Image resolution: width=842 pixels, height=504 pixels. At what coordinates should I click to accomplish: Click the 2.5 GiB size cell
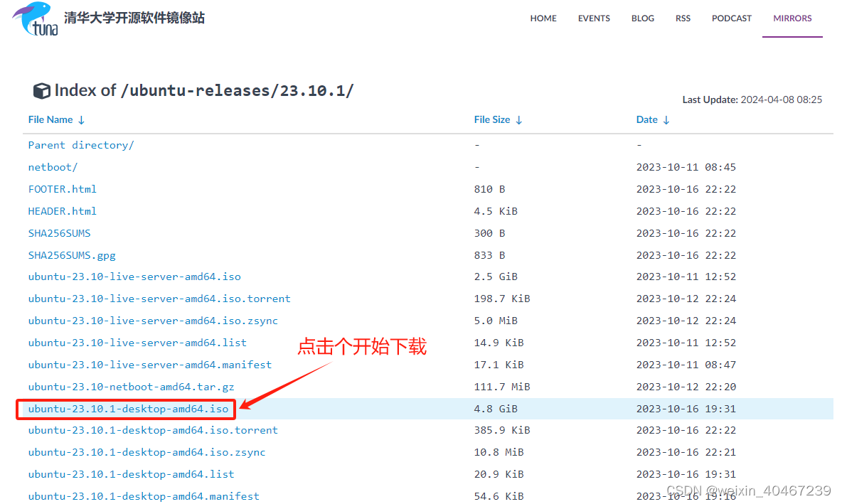pos(496,277)
